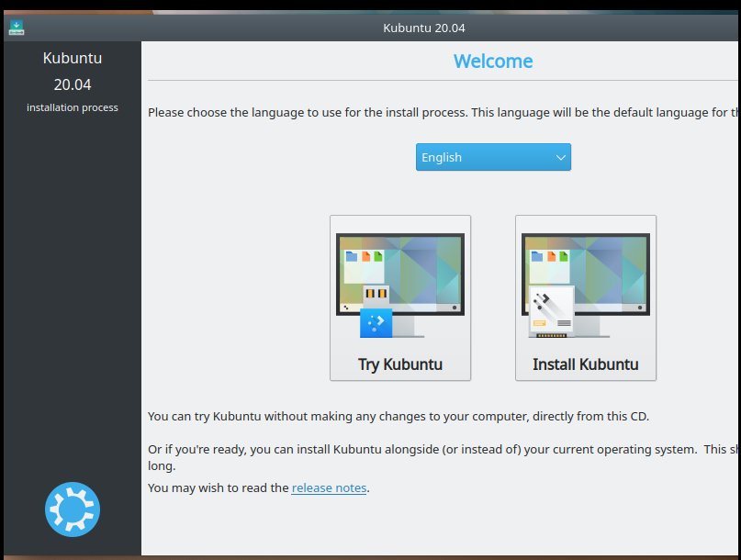The height and width of the screenshot is (560, 741).
Task: Click the installer icon in the title bar
Action: [x=17, y=28]
